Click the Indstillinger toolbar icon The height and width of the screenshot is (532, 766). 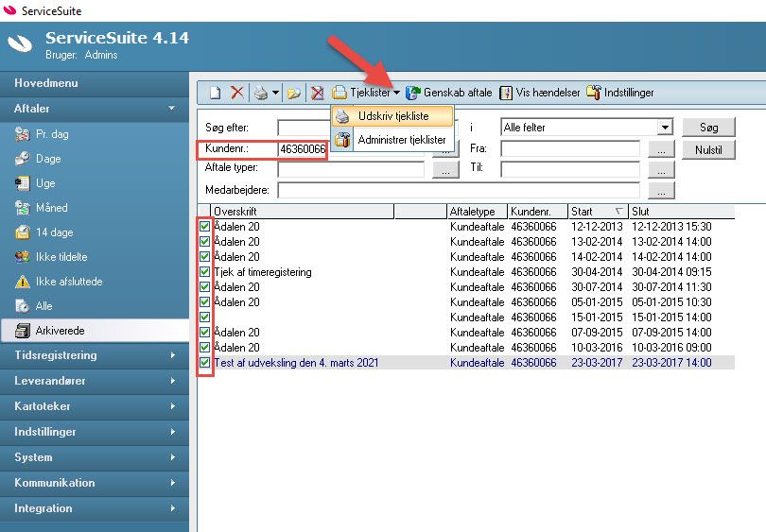[x=594, y=93]
